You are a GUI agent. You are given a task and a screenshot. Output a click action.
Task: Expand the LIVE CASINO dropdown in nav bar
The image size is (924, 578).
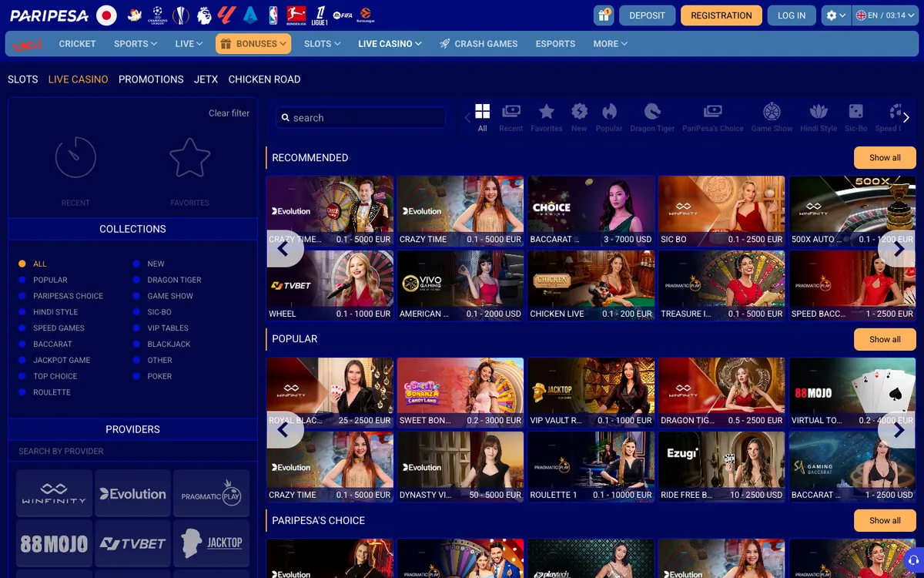tap(390, 44)
